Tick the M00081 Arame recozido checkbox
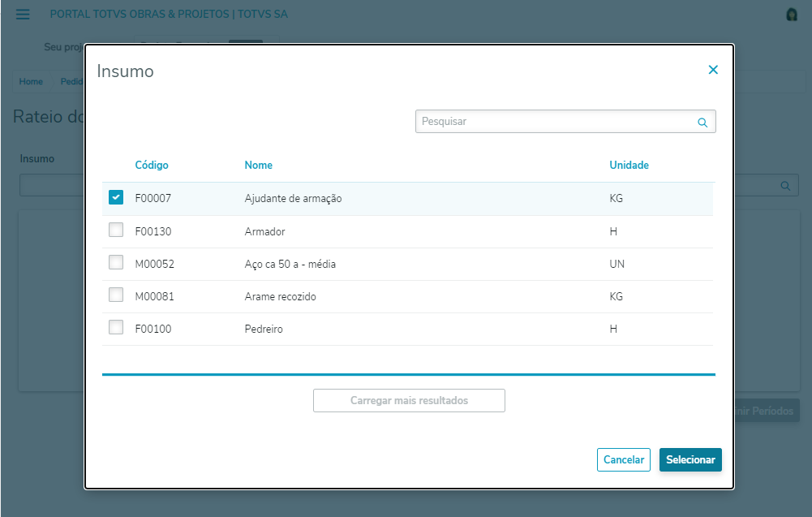Viewport: 812px width, 517px height. pyautogui.click(x=116, y=296)
